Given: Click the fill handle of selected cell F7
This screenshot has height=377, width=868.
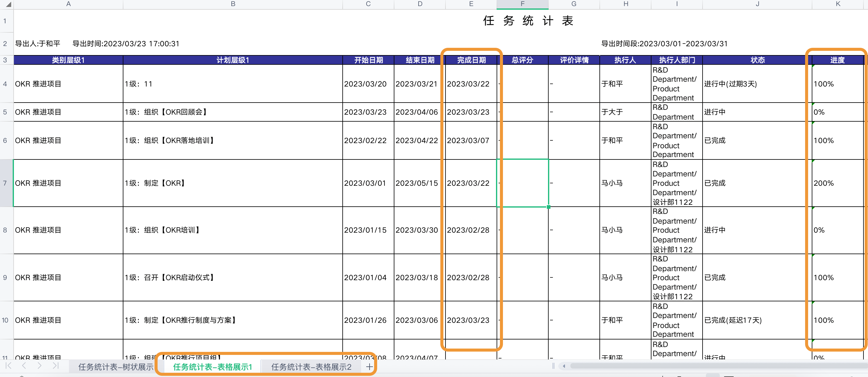Looking at the screenshot, I should 549,207.
